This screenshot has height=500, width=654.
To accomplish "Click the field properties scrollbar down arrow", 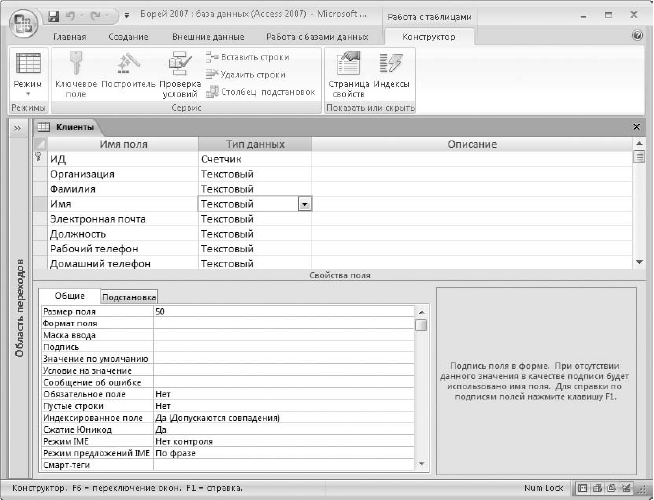I will (x=422, y=464).
